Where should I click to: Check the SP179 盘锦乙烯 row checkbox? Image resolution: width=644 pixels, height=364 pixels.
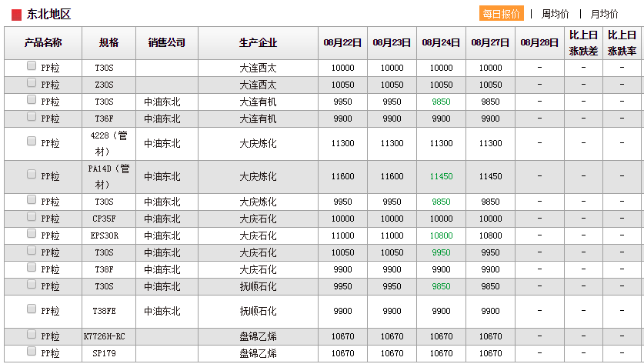pos(32,351)
